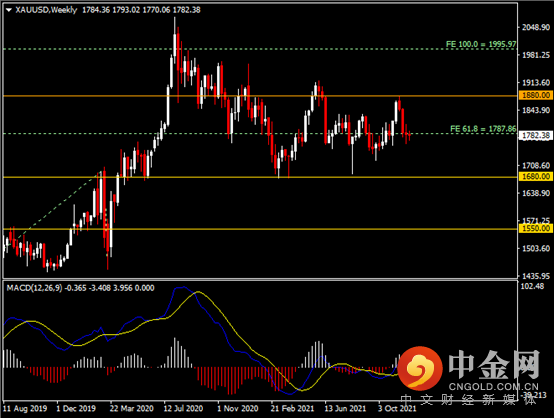The image size is (554, 418).
Task: Select the XAUUSD,Weekly chart title
Action: 46,10
